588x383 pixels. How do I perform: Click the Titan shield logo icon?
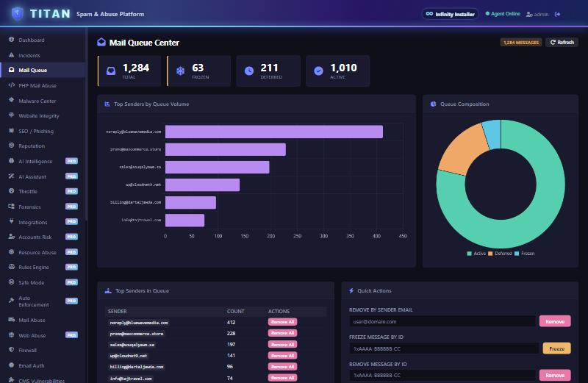(17, 14)
